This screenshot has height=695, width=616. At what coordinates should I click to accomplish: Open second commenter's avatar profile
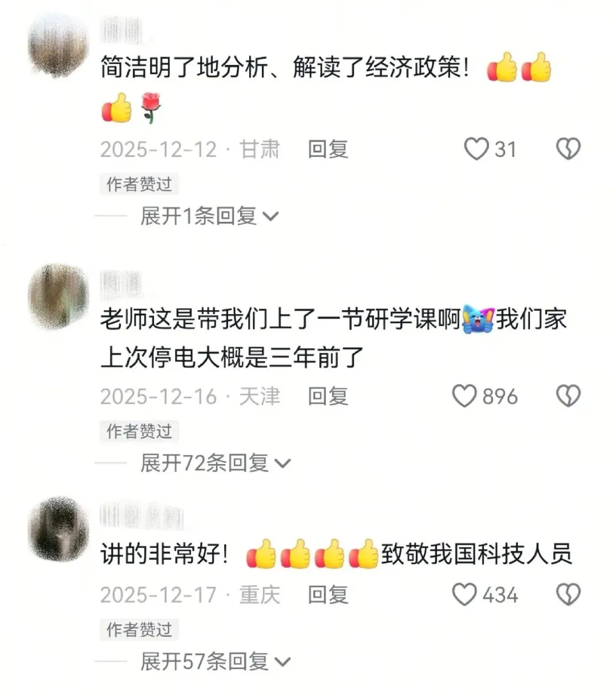pos(58,296)
